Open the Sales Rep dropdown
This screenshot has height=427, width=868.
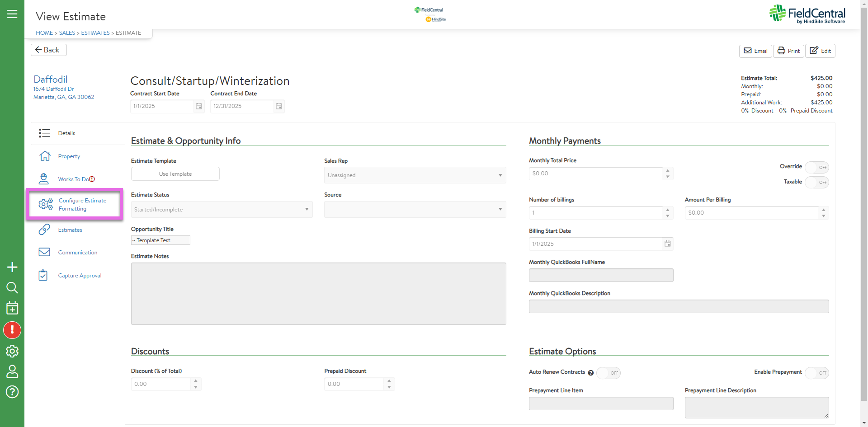415,175
